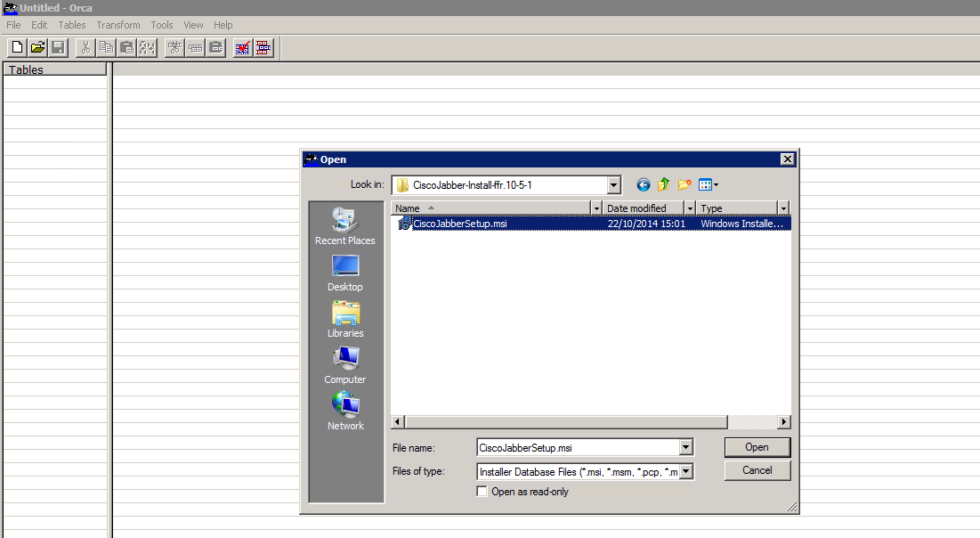
Task: Click the file list horizontal scrollbar thumb
Action: [x=565, y=421]
